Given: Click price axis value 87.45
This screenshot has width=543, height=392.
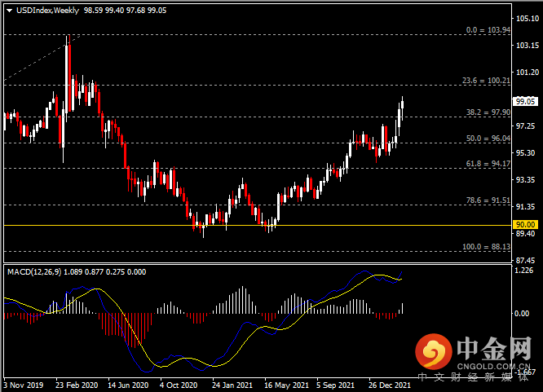Looking at the screenshot, I should [525, 261].
